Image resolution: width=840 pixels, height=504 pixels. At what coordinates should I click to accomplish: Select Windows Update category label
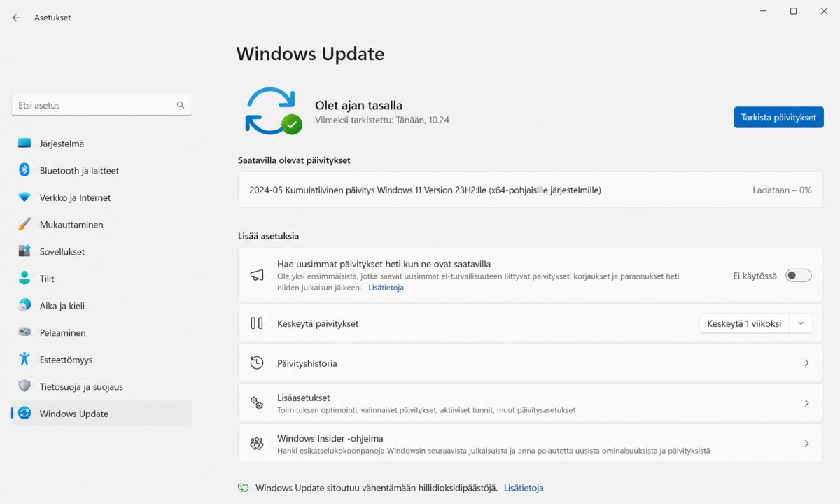click(x=73, y=414)
